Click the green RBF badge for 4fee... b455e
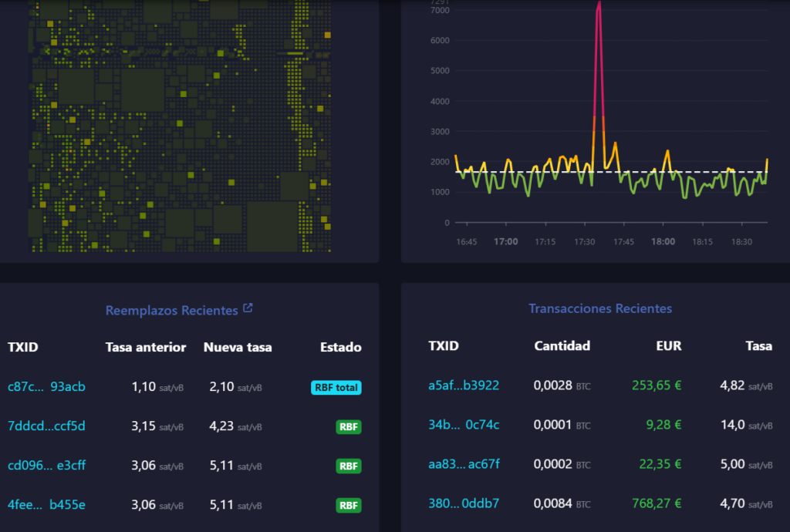Viewport: 790px width, 532px height. tap(349, 505)
